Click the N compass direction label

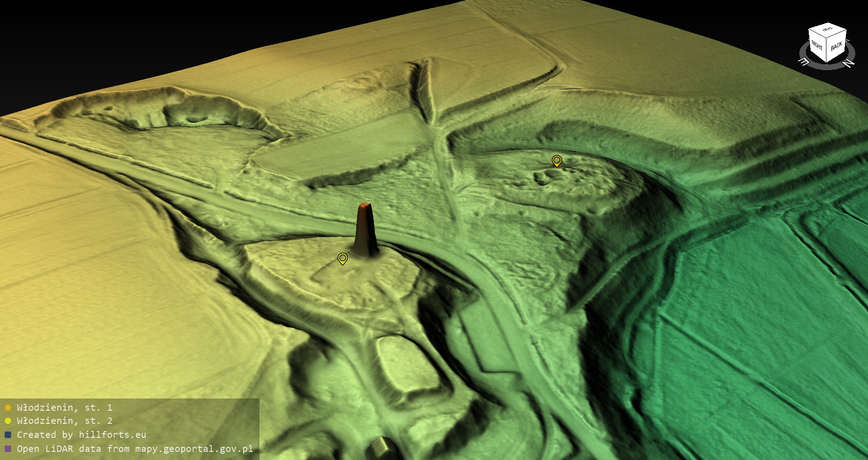point(849,63)
